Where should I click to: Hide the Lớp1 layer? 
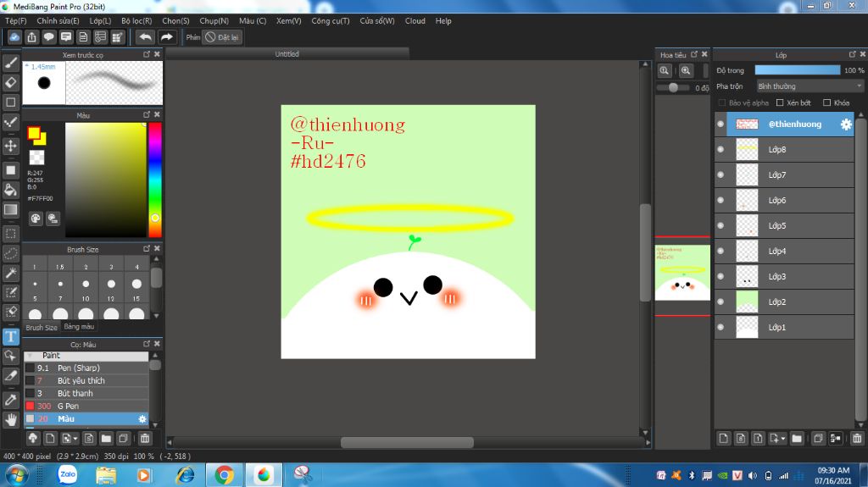coord(721,327)
